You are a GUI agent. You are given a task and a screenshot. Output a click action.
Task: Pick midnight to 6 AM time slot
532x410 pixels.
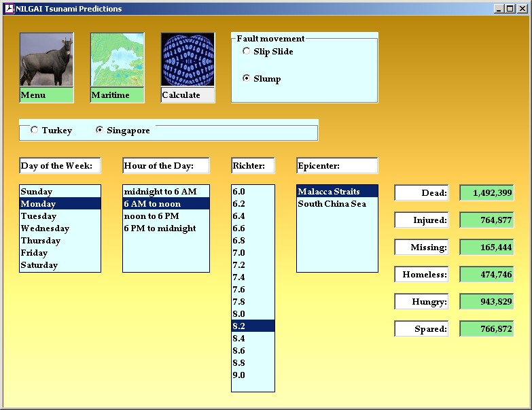pyautogui.click(x=166, y=192)
